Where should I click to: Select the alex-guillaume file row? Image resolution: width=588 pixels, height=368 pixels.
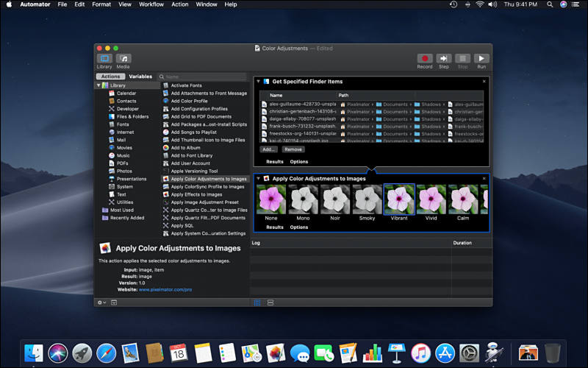[x=372, y=105]
